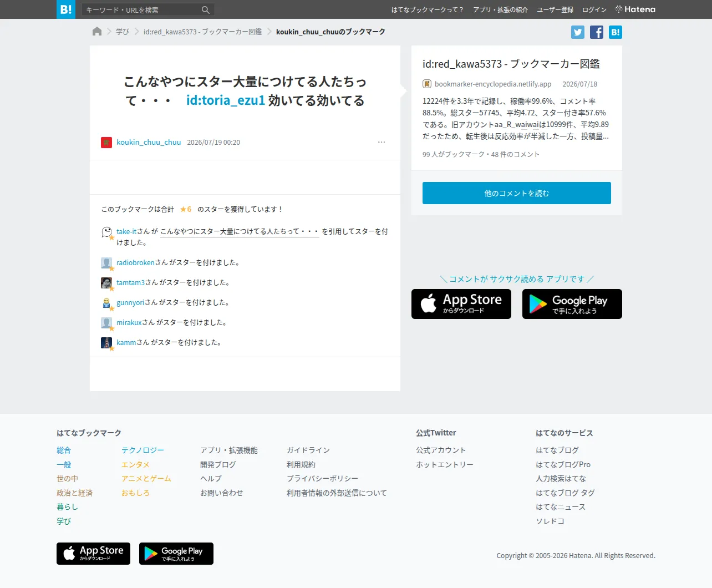Open the ホットエントリー footer link
The image size is (712, 588).
click(445, 465)
